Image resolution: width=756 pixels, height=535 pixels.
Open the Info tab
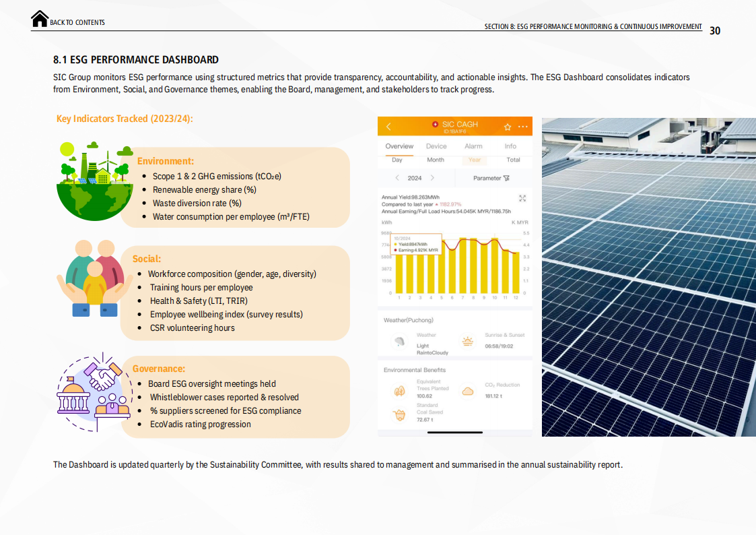pos(510,146)
